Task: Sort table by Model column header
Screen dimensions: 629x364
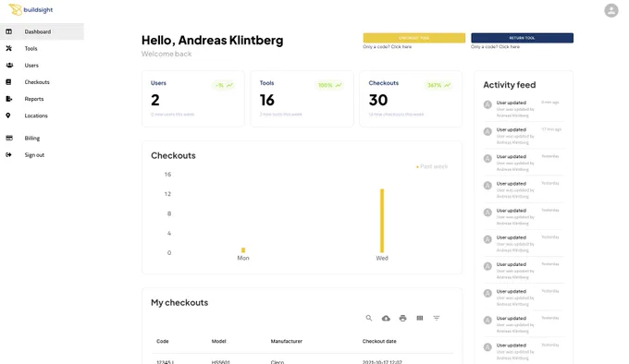Action: [218, 341]
